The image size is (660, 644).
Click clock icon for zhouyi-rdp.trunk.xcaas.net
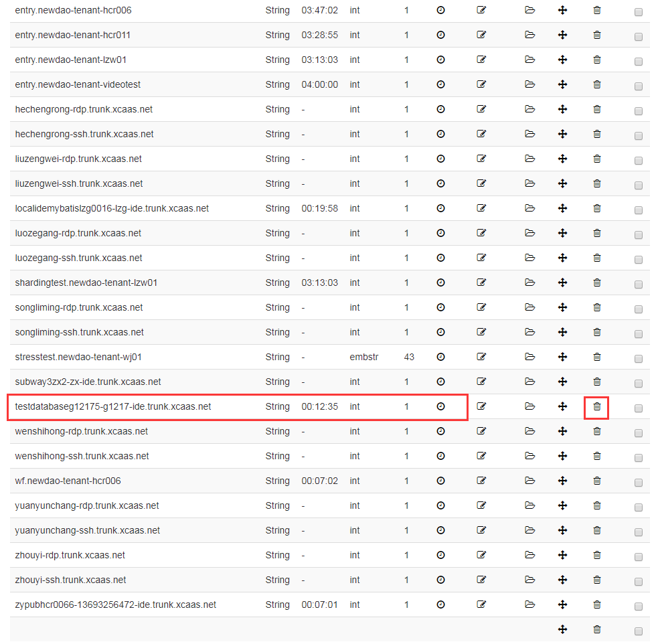440,555
